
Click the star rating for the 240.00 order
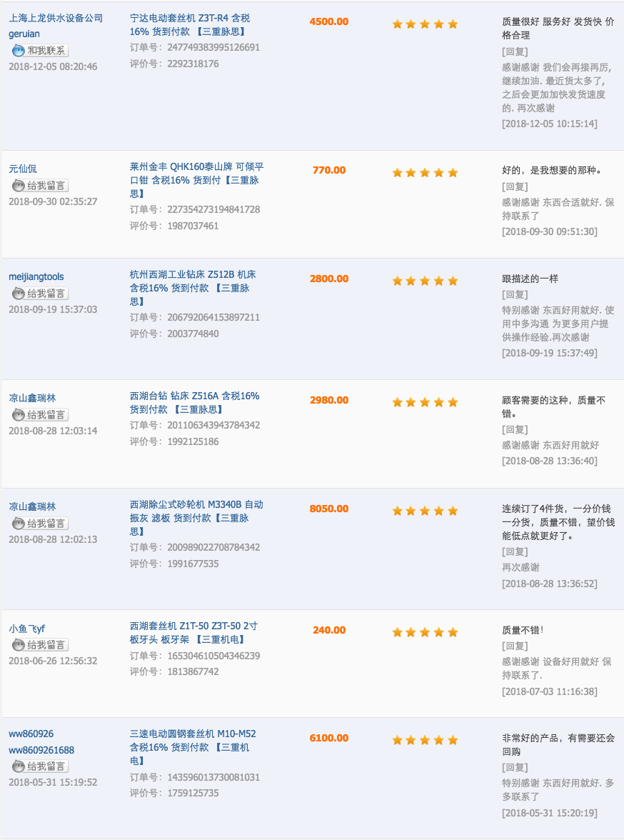point(425,632)
